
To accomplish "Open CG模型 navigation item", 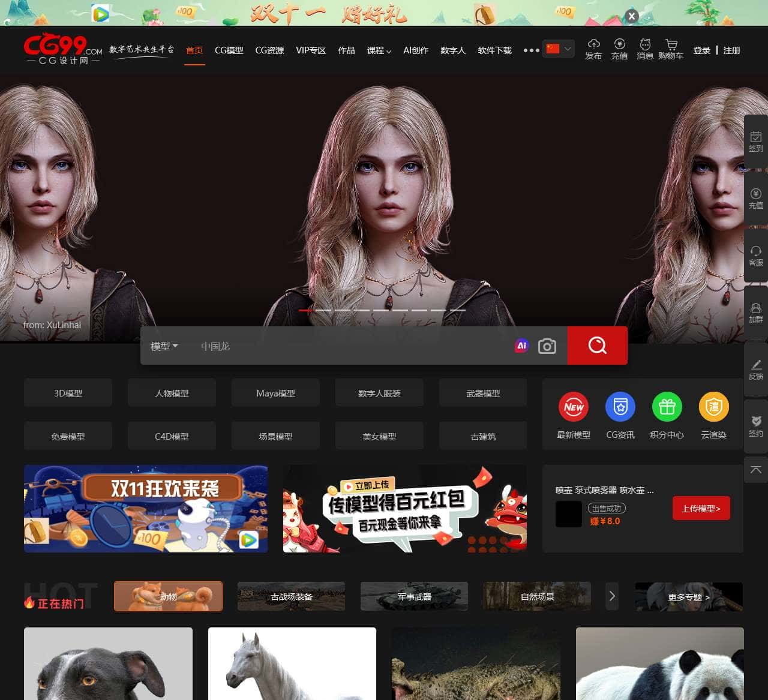I will pyautogui.click(x=229, y=50).
